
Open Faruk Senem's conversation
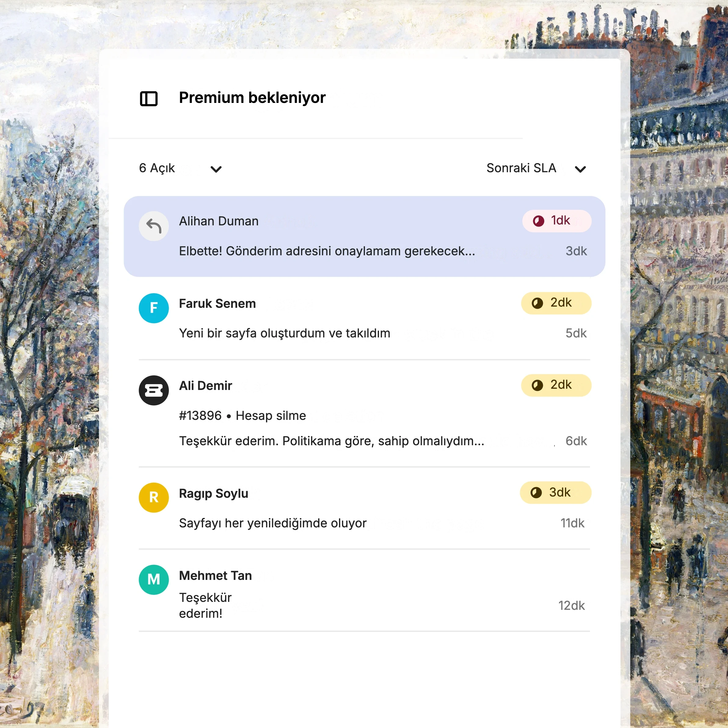pyautogui.click(x=364, y=319)
